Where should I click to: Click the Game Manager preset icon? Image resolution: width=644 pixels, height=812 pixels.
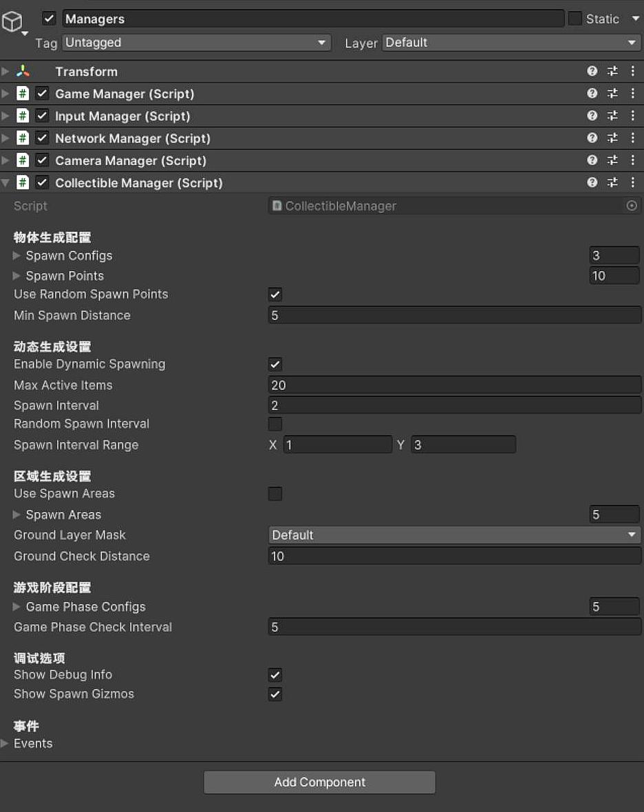click(612, 94)
